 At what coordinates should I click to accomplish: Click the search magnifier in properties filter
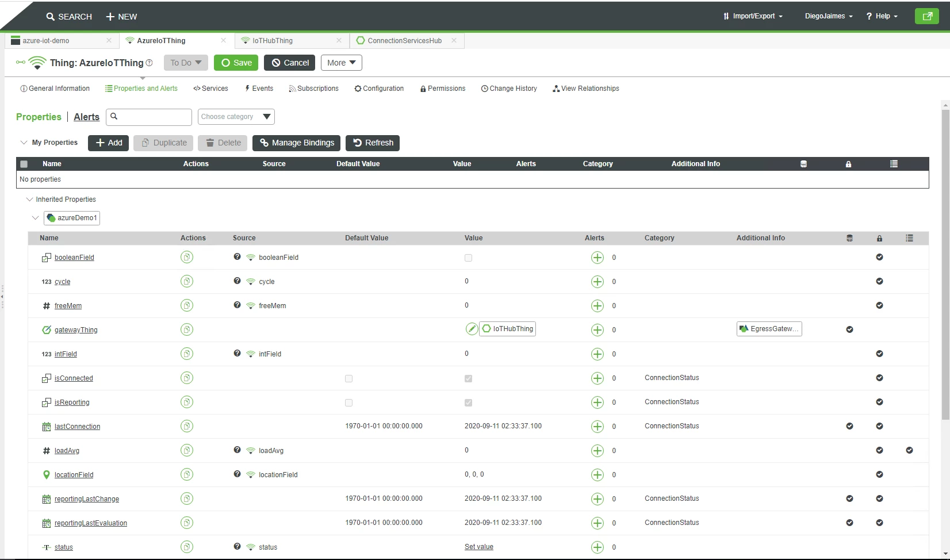tap(114, 117)
